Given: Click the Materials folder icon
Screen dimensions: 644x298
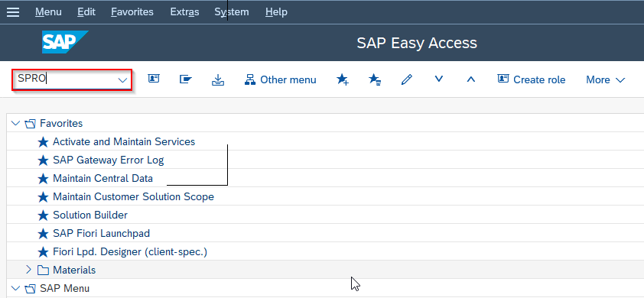Looking at the screenshot, I should pyautogui.click(x=43, y=270).
